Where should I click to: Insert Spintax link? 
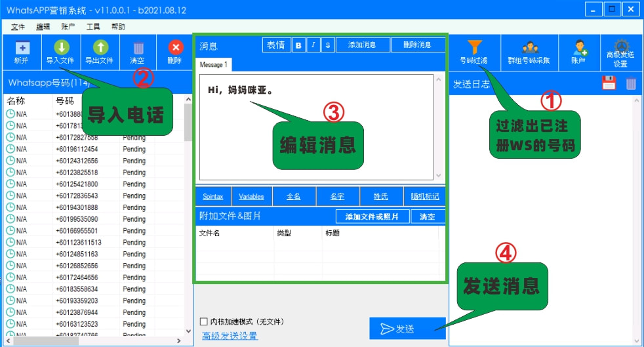[212, 196]
